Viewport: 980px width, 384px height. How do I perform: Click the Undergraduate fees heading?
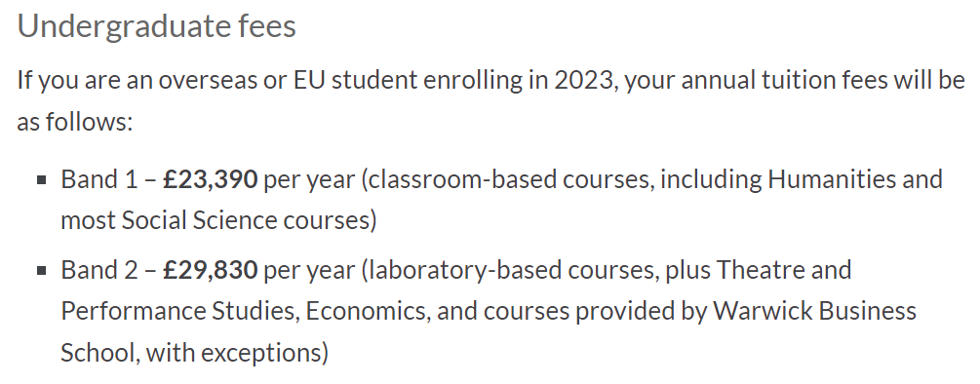[x=156, y=27]
